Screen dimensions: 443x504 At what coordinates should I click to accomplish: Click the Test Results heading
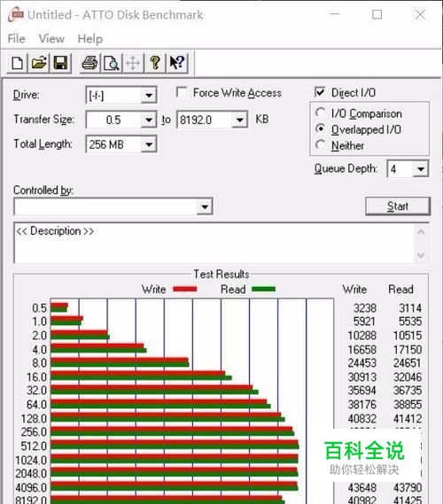tap(221, 275)
